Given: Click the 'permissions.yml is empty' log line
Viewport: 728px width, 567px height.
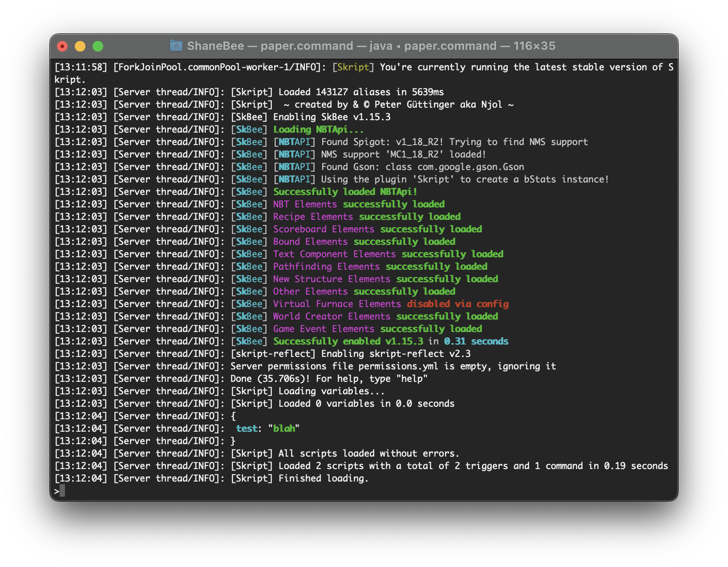Looking at the screenshot, I should pyautogui.click(x=393, y=366).
